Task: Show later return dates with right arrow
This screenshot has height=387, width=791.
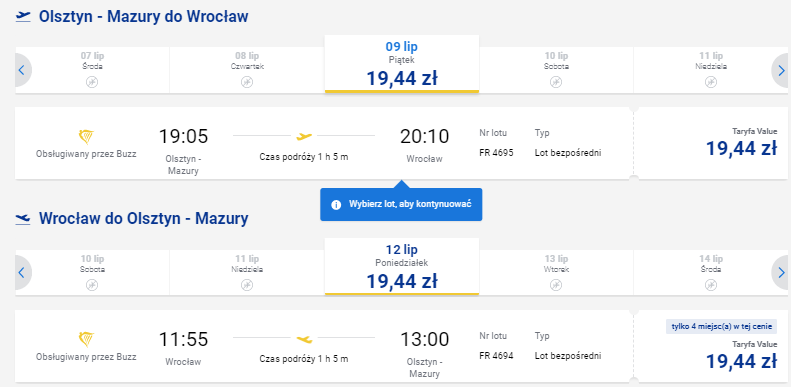Action: tap(781, 273)
